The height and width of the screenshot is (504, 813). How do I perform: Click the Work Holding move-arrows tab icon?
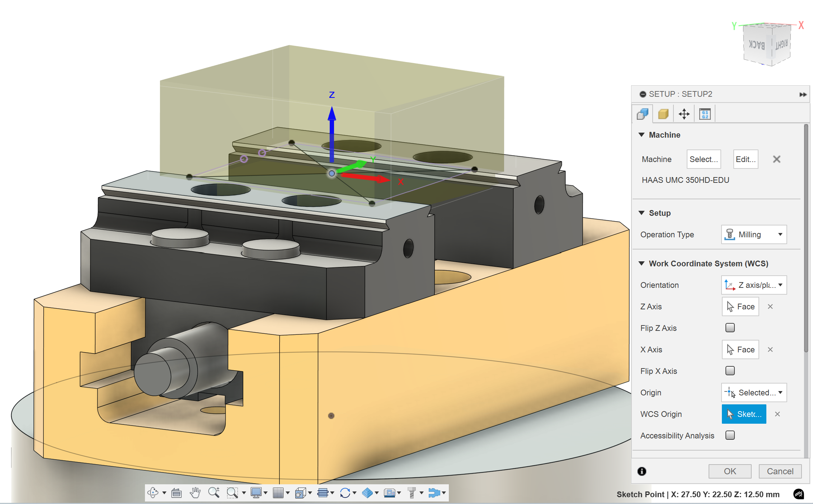point(684,114)
